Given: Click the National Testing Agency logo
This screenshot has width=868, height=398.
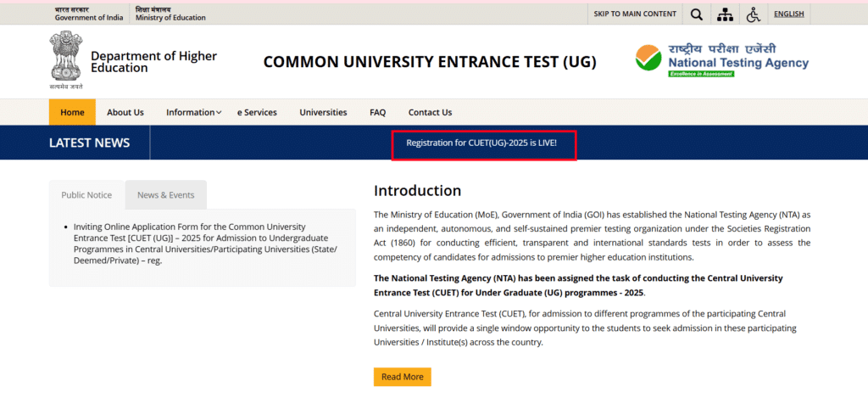Looking at the screenshot, I should (722, 60).
